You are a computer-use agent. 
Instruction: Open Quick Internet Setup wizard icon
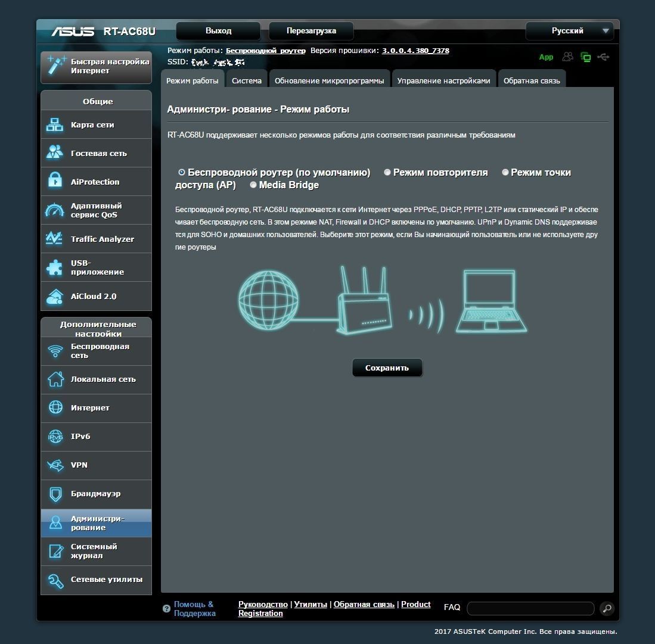56,66
